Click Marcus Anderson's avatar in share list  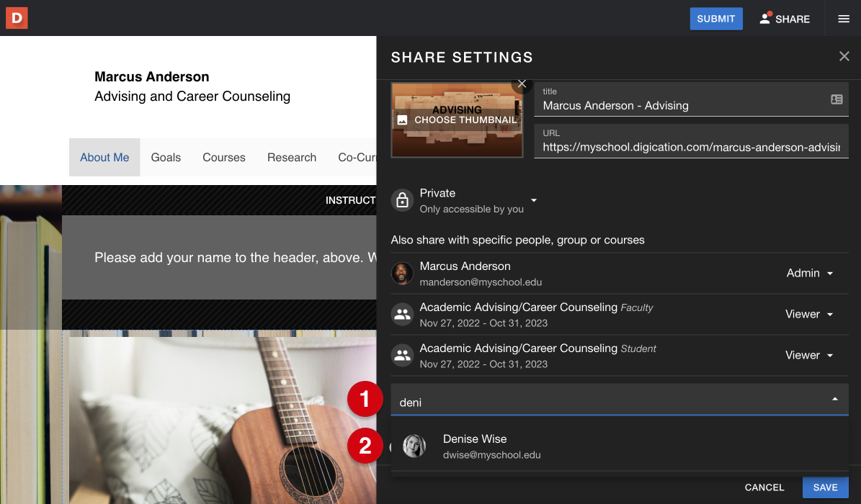402,274
